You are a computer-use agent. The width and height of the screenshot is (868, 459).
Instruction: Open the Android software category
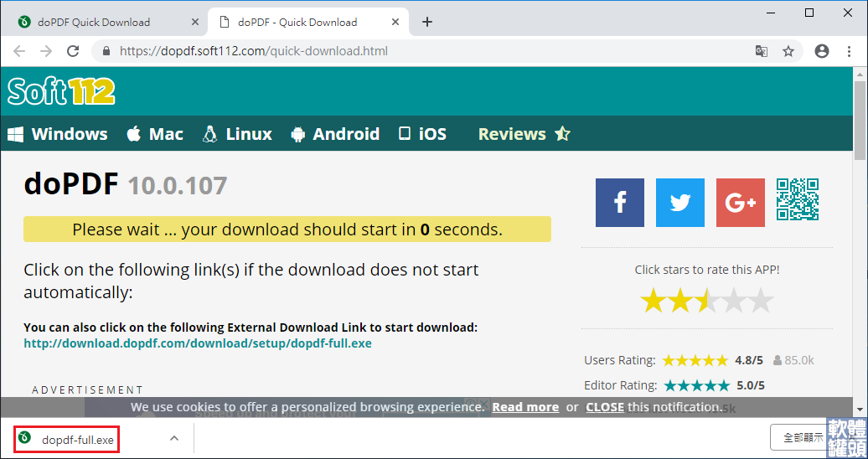coord(335,134)
